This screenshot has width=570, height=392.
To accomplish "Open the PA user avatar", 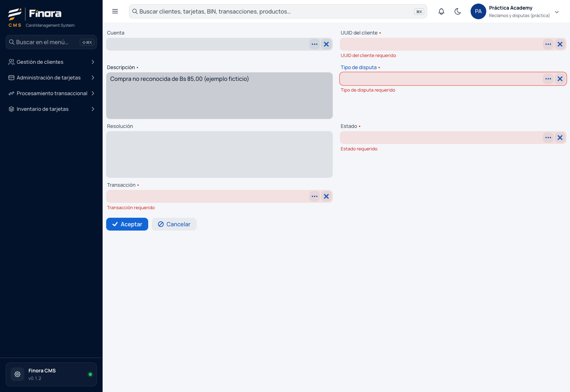I will point(478,11).
